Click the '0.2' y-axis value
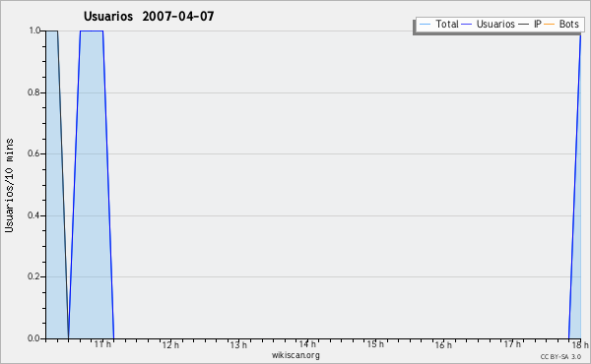Image resolution: width=591 pixels, height=364 pixels. coord(33,276)
